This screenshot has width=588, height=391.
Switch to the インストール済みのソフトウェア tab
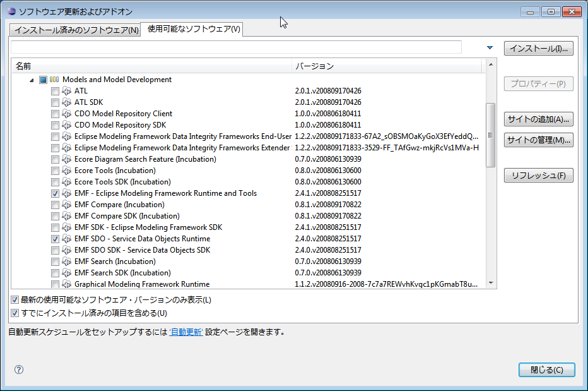76,30
